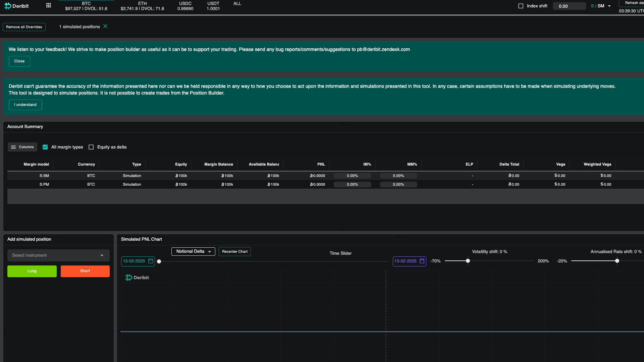The height and width of the screenshot is (362, 644).
Task: Switch to the ALL tab
Action: tap(237, 4)
